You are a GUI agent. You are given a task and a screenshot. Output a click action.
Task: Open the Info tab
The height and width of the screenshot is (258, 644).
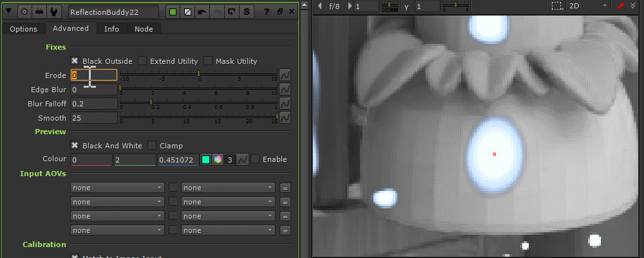pyautogui.click(x=111, y=29)
